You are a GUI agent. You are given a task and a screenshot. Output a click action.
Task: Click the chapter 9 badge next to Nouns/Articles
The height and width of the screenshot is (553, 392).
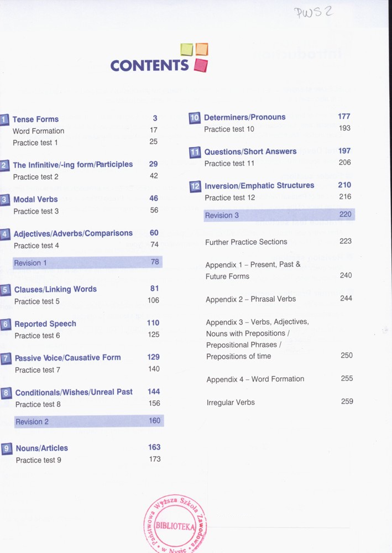coord(7,448)
